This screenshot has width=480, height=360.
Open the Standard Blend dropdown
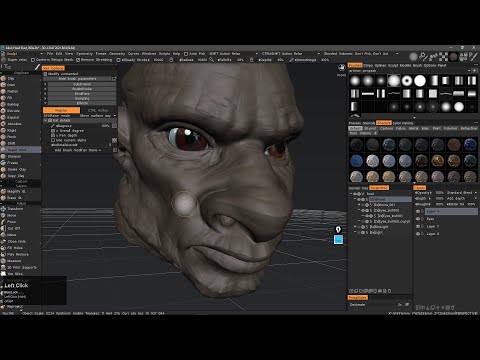click(x=462, y=193)
